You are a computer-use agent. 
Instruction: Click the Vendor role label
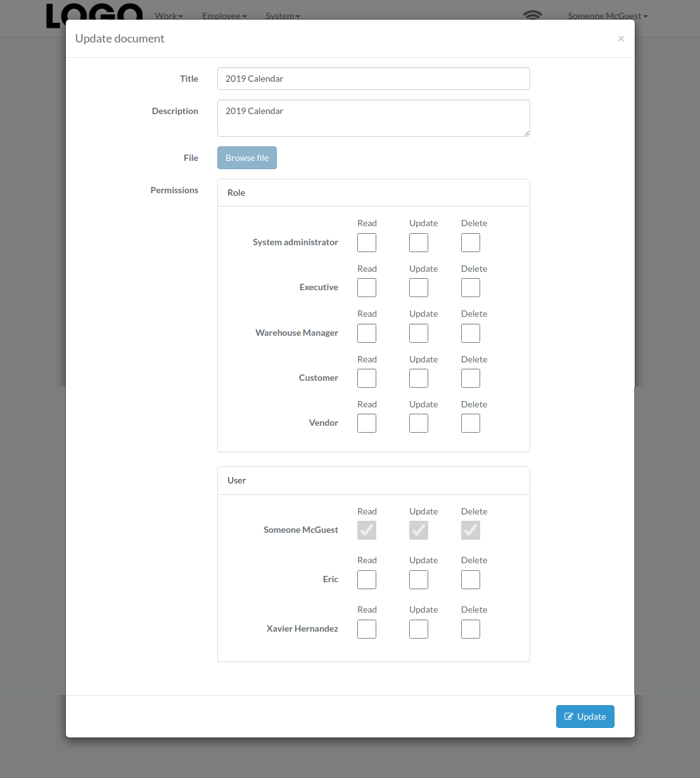(x=324, y=423)
